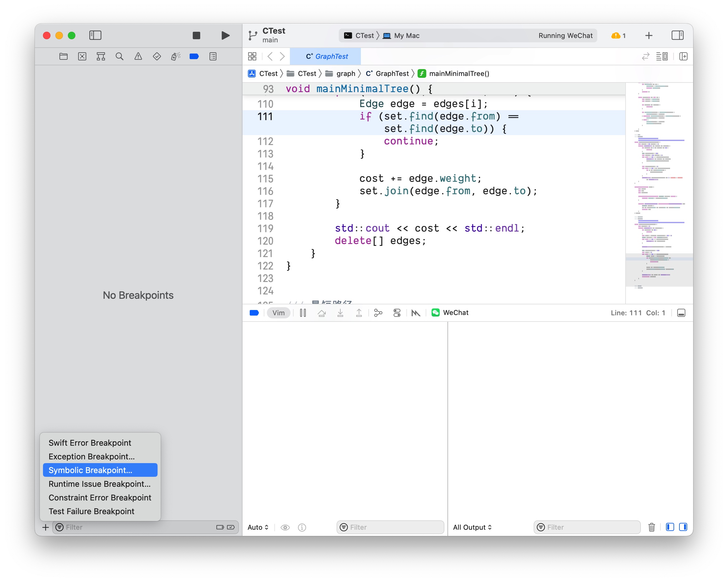728x582 pixels.
Task: Open the Test navigator
Action: [x=157, y=56]
